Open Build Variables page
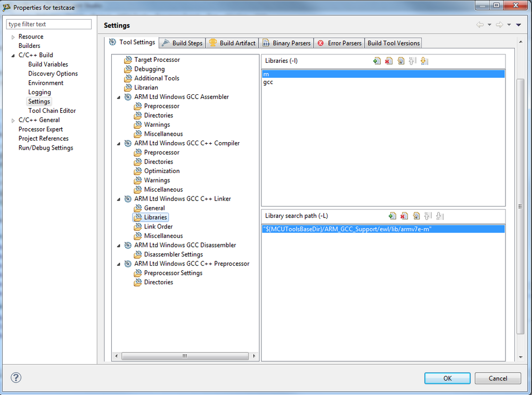532x395 pixels. pyautogui.click(x=48, y=64)
